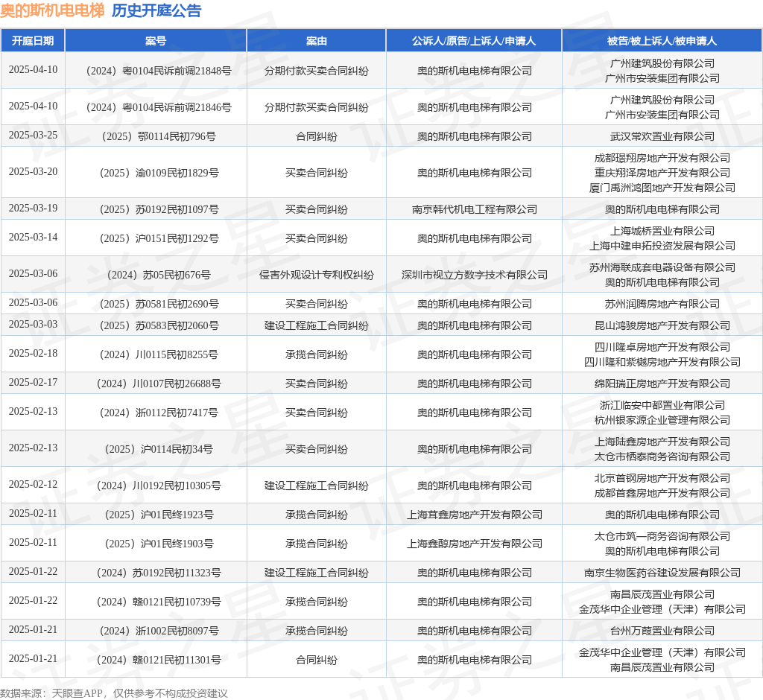Click case number 川0192民初10305号
Viewport: 763px width, 700px height.
159,486
